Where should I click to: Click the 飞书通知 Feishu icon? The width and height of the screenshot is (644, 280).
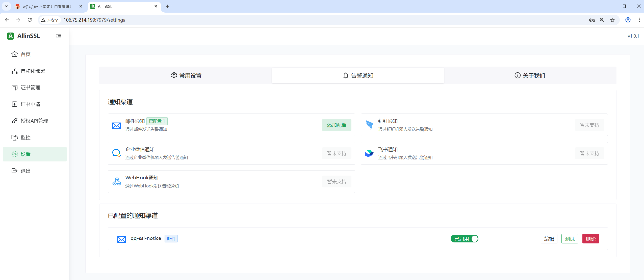[369, 153]
